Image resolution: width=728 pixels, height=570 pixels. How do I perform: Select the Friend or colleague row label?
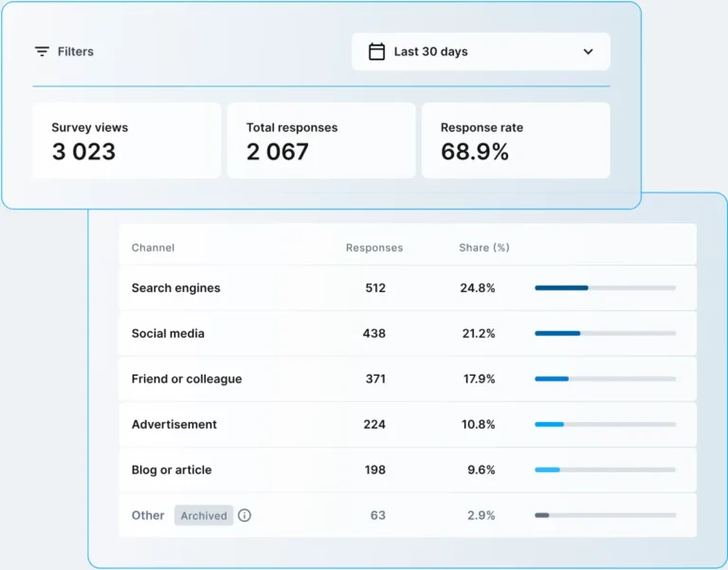187,379
